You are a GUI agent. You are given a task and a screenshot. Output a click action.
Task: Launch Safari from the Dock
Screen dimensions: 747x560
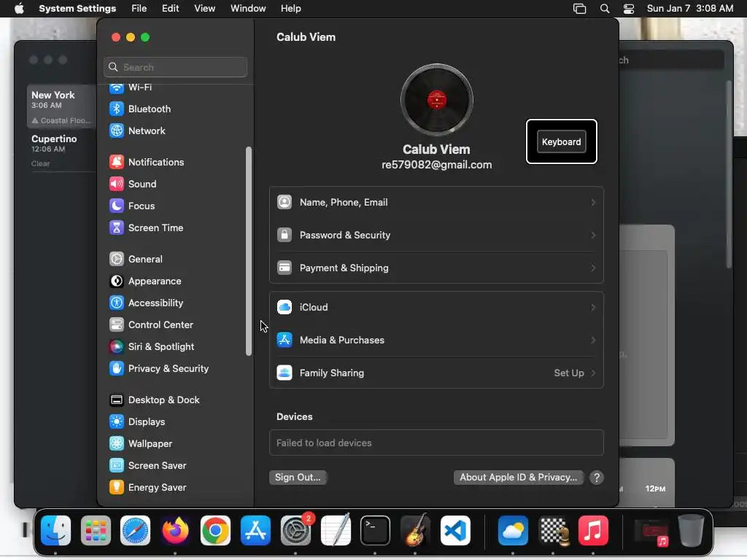(x=135, y=531)
